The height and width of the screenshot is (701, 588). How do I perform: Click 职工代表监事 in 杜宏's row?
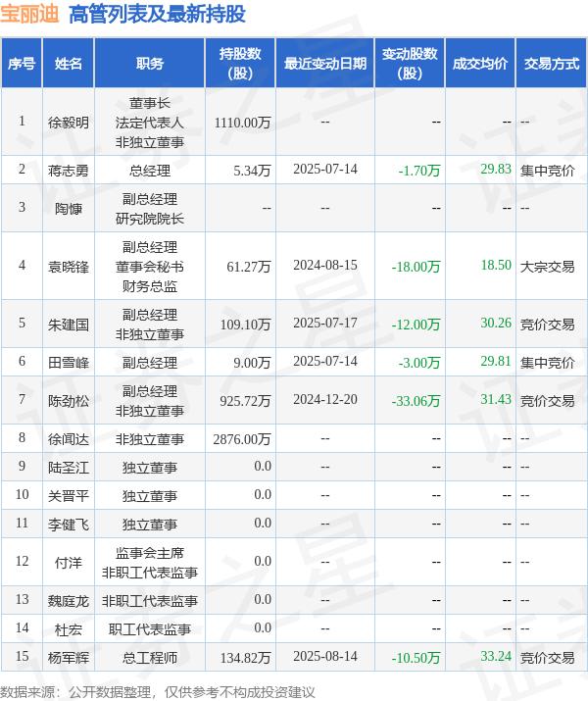click(150, 629)
